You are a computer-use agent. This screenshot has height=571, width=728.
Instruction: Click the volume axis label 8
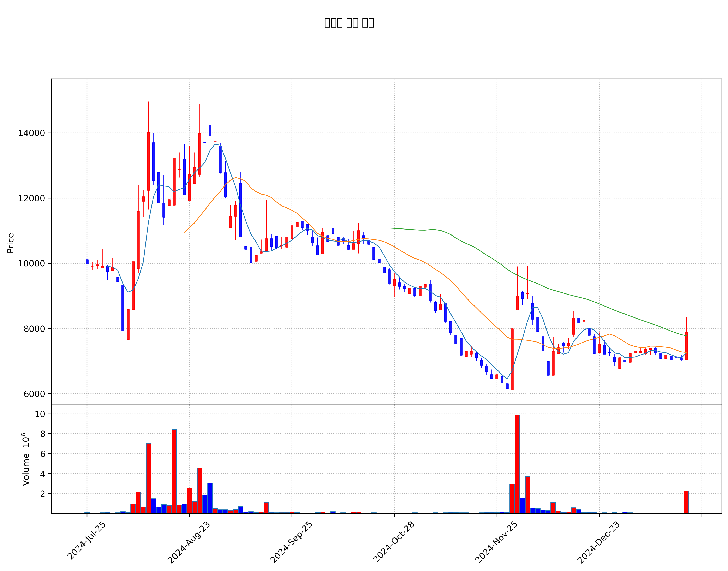pos(42,434)
